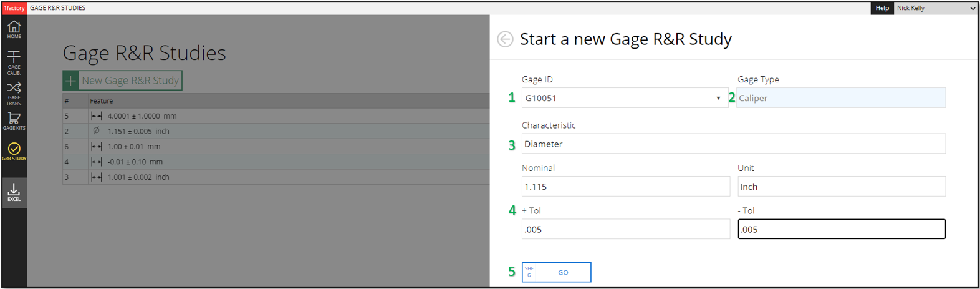Click the Unit input field
This screenshot has height=289, width=980.
841,187
